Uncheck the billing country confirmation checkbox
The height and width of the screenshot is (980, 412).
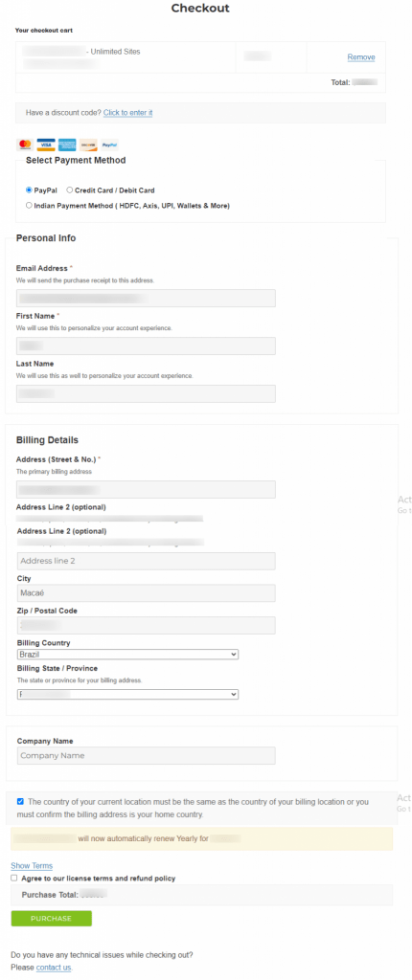click(x=21, y=801)
